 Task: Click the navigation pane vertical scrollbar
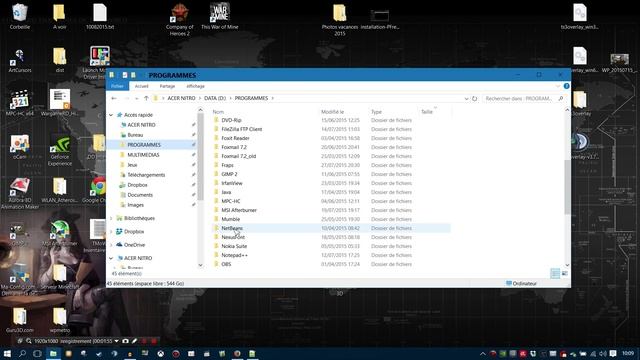point(200,157)
